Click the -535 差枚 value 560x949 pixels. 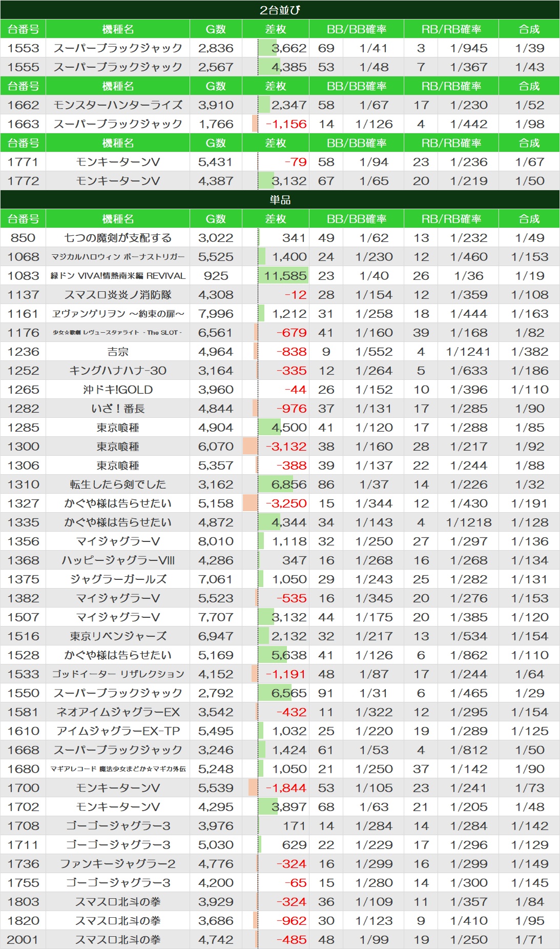[292, 598]
